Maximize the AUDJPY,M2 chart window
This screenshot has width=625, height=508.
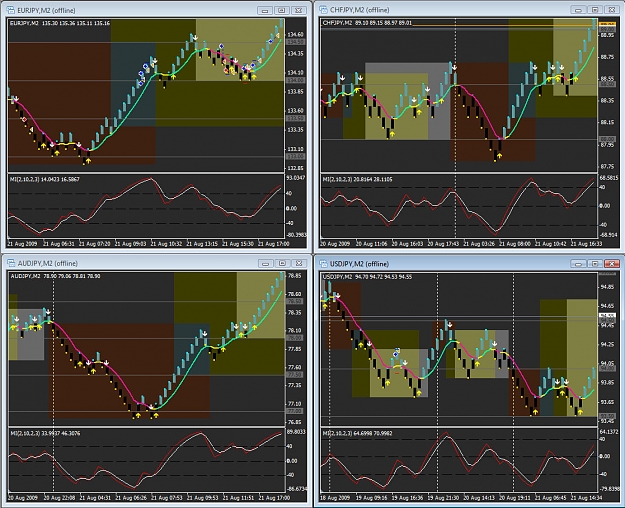pyautogui.click(x=282, y=263)
